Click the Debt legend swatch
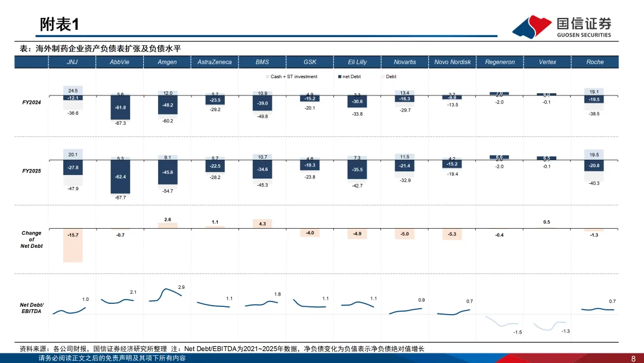The image size is (644, 363). click(x=383, y=77)
